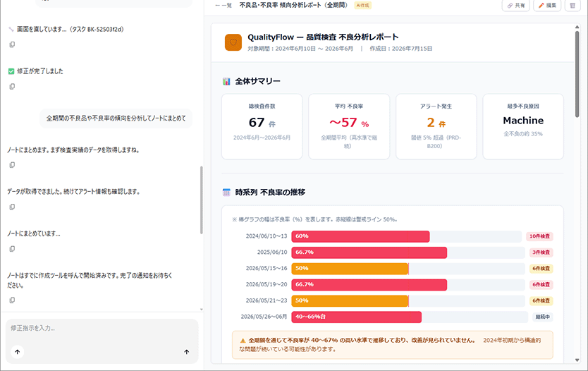
Task: Click the chat panel scrollbar thumb
Action: 202,200
